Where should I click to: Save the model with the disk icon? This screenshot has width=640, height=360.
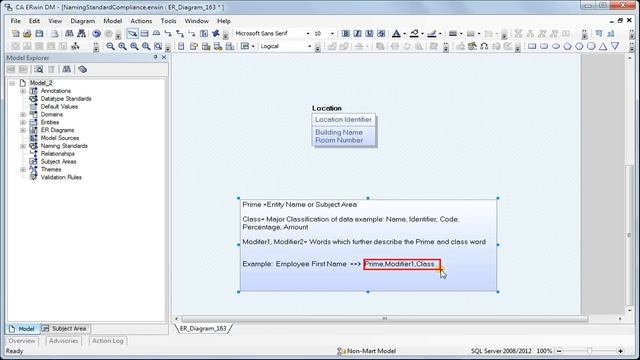point(39,33)
